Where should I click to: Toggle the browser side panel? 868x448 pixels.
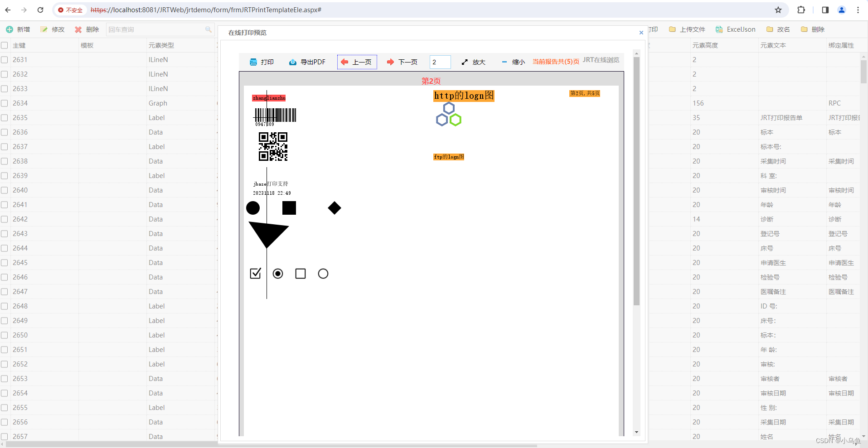[825, 10]
